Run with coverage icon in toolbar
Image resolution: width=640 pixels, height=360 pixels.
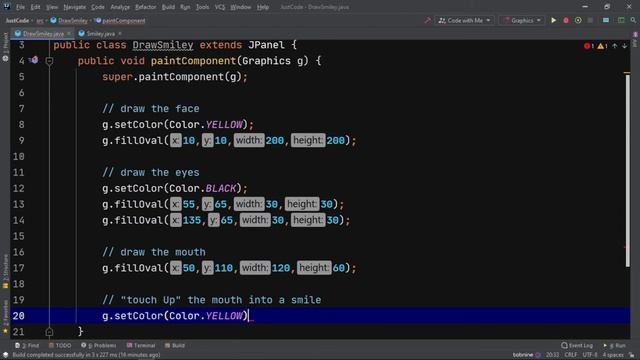click(578, 20)
